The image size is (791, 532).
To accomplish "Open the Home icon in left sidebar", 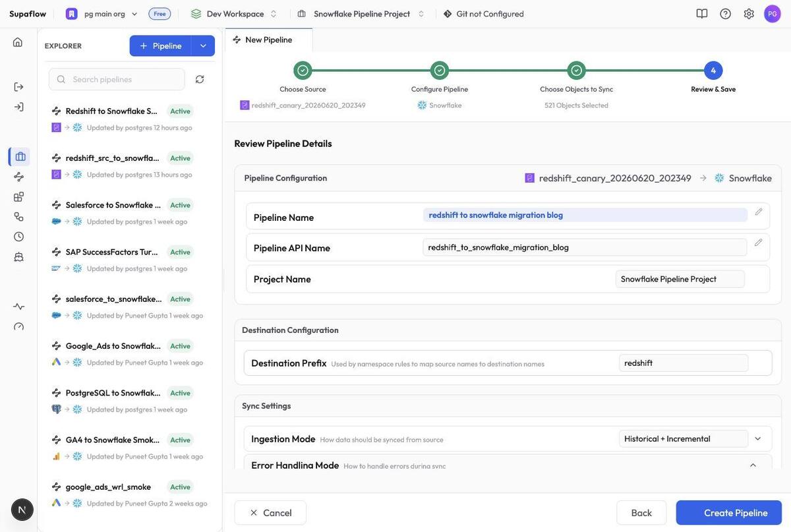I will pos(18,42).
